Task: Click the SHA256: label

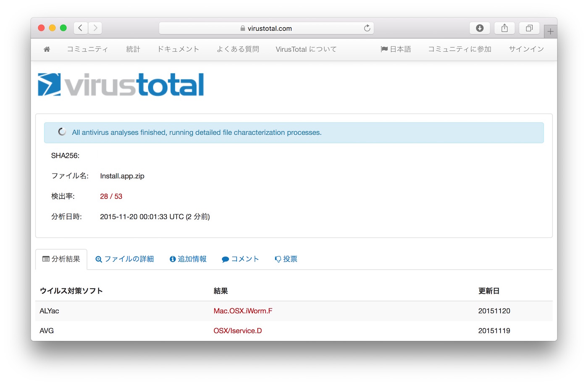Action: click(x=65, y=156)
